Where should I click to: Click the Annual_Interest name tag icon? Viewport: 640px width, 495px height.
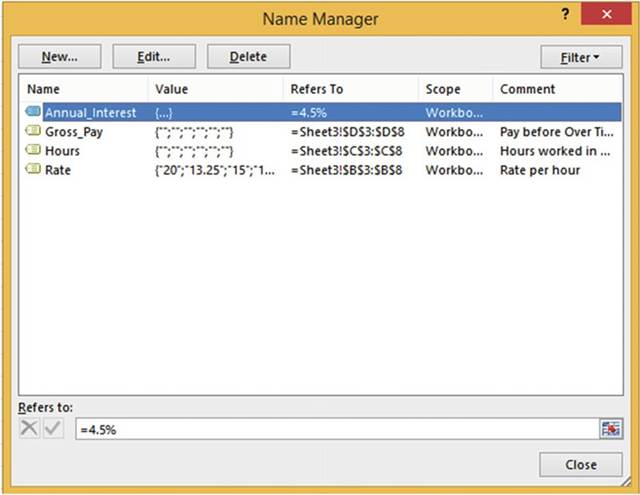pyautogui.click(x=33, y=113)
